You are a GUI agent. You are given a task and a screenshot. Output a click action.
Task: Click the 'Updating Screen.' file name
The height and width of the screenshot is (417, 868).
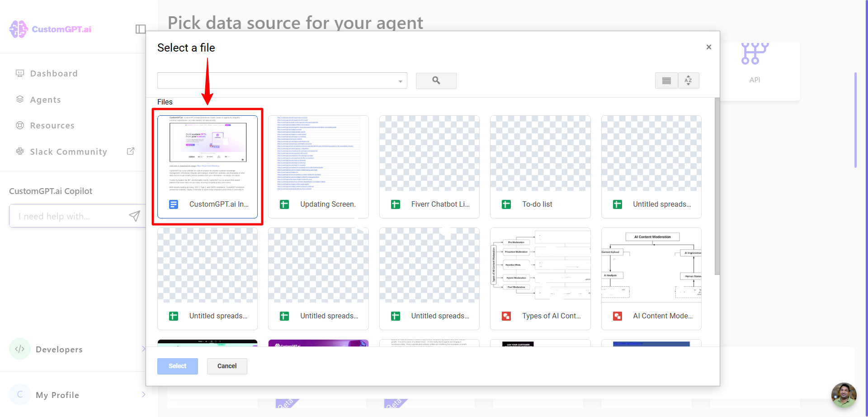[x=328, y=204]
